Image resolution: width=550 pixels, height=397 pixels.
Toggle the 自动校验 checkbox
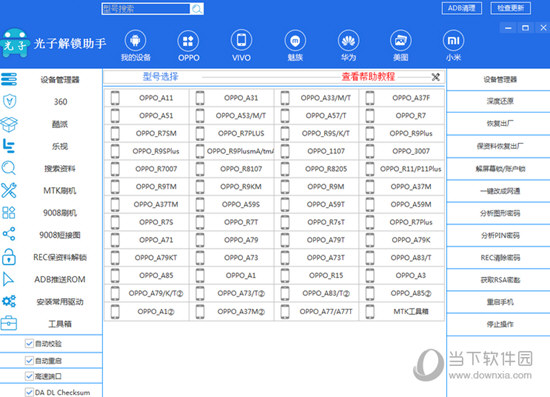click(29, 343)
